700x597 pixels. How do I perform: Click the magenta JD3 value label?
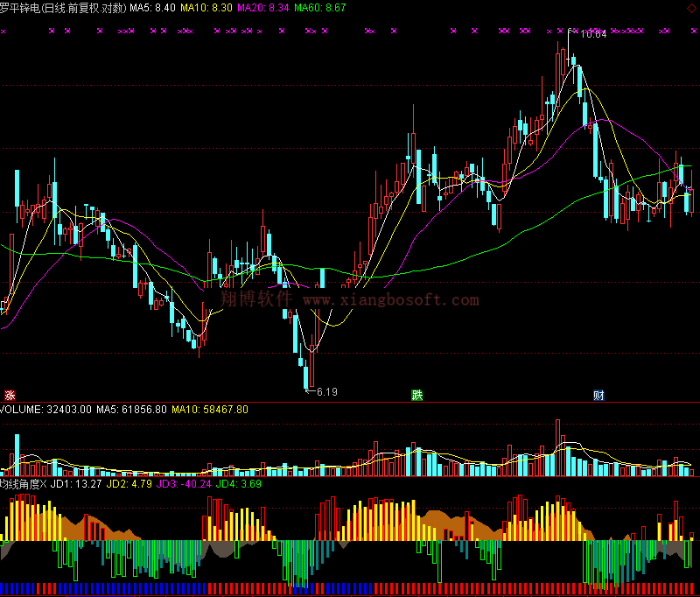pyautogui.click(x=184, y=483)
